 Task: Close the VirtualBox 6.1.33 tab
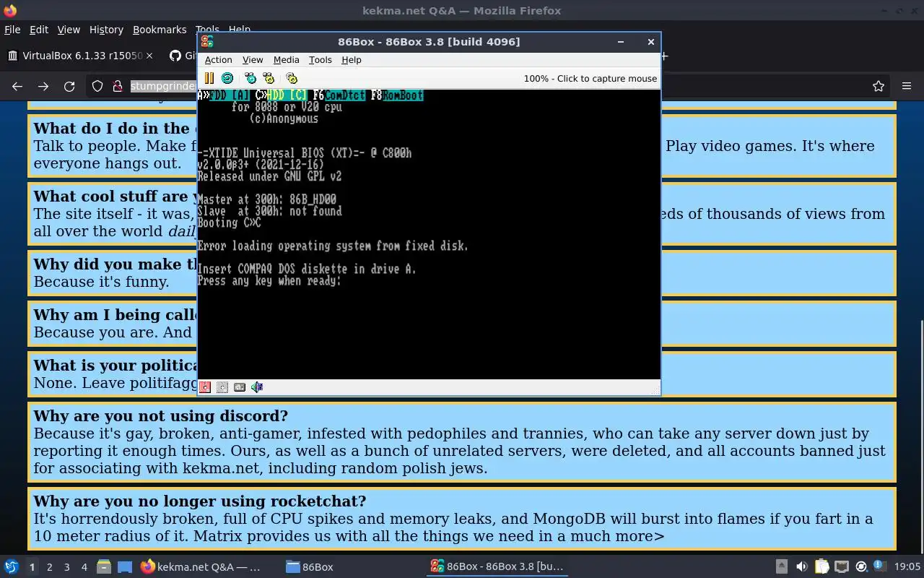tap(149, 56)
